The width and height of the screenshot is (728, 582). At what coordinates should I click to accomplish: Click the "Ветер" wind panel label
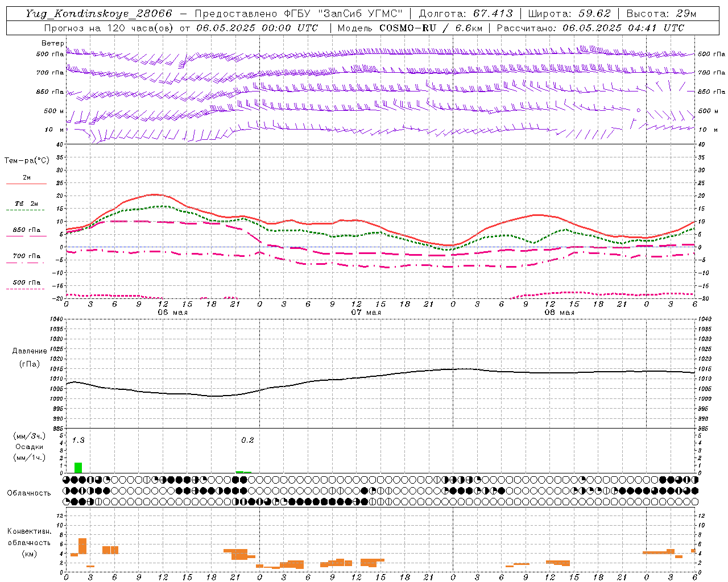pyautogui.click(x=53, y=43)
